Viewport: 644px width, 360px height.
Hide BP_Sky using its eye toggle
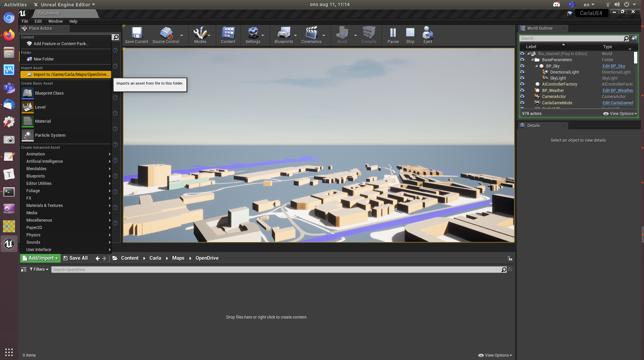click(x=522, y=66)
